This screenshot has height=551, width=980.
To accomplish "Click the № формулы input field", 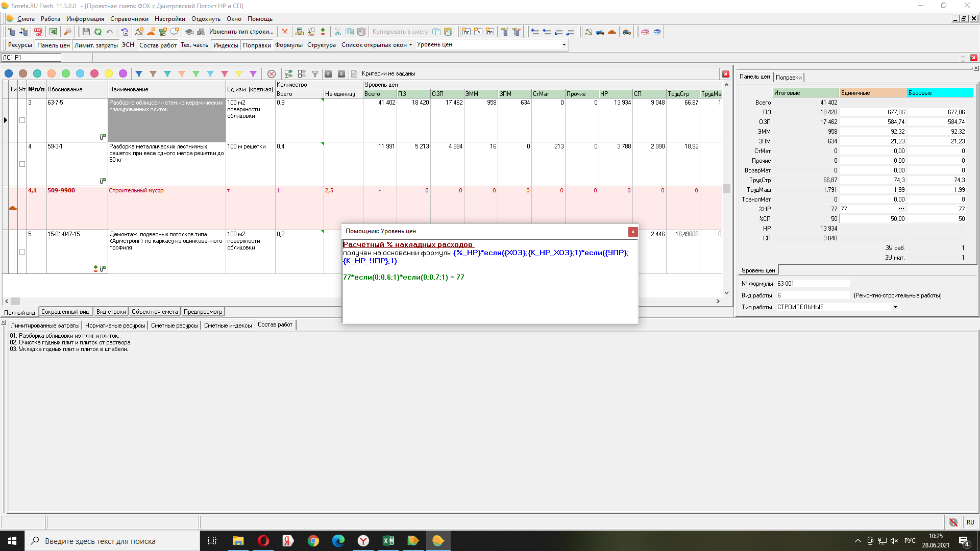I will coord(813,284).
